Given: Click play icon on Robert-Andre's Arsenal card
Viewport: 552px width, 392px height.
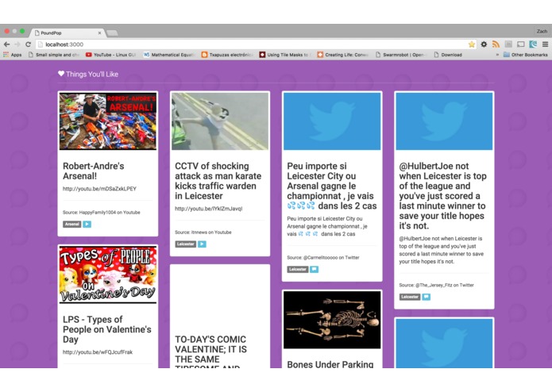Looking at the screenshot, I should 87,225.
